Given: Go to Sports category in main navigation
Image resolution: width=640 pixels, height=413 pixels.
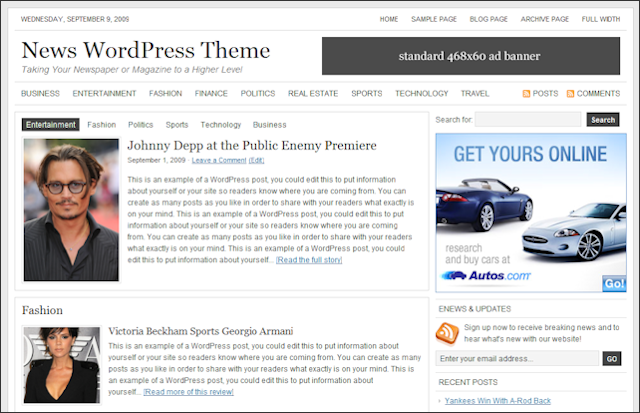Looking at the screenshot, I should tap(367, 93).
